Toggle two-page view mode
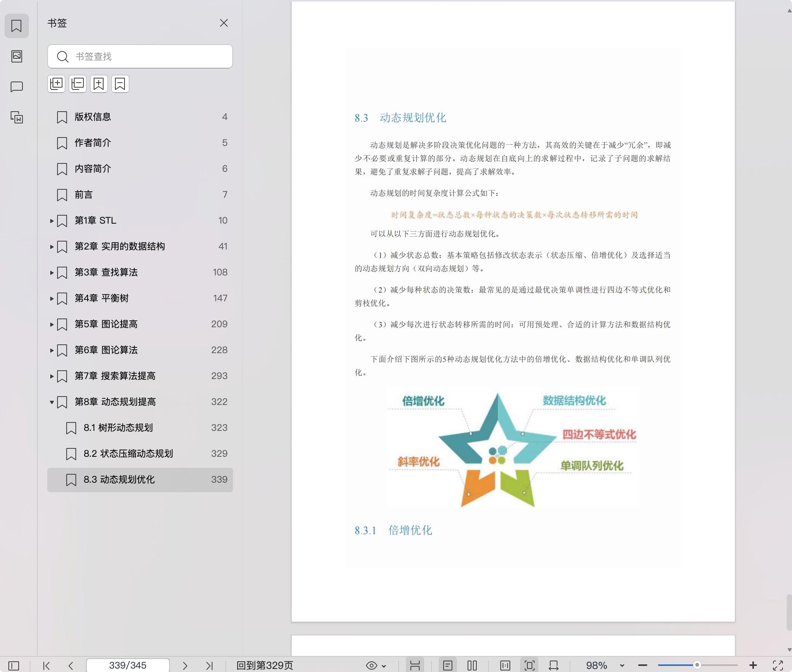This screenshot has width=792, height=672. pos(472,666)
